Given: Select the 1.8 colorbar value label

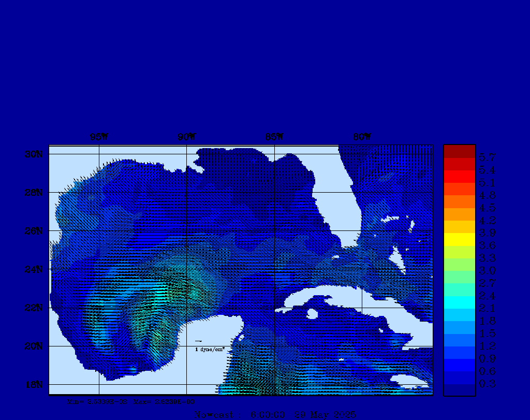Looking at the screenshot, I should 487,321.
